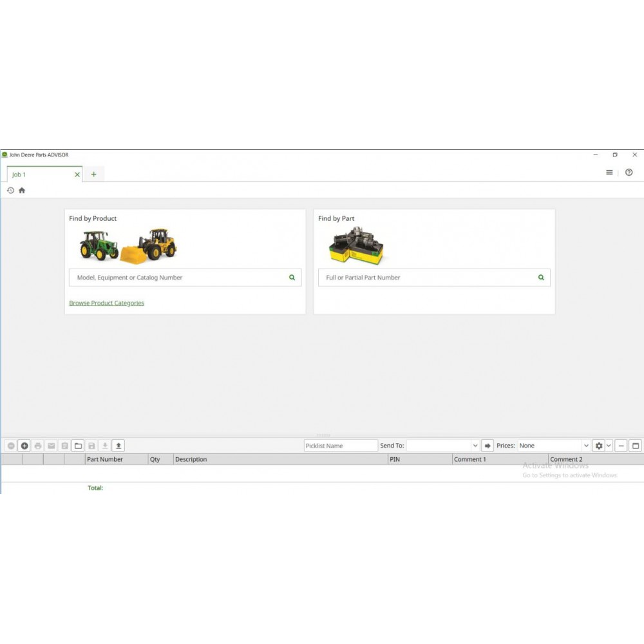This screenshot has height=644, width=644.
Task: Click the email picklist envelope icon
Action: click(x=52, y=446)
